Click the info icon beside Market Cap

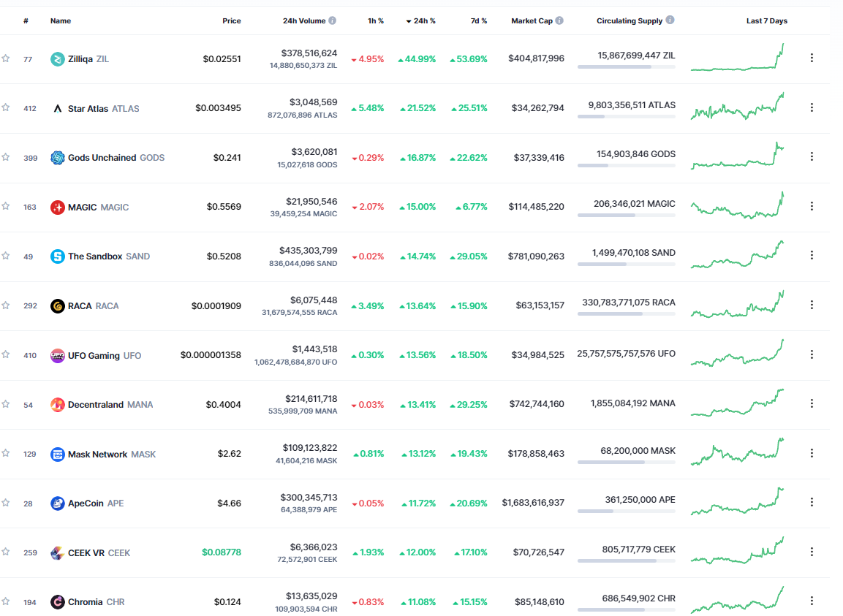click(x=559, y=21)
